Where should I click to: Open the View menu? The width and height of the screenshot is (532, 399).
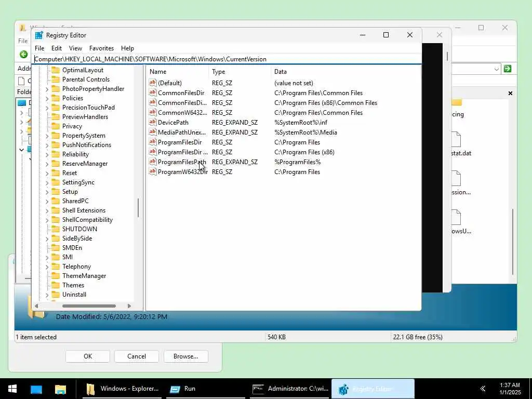[x=75, y=48]
